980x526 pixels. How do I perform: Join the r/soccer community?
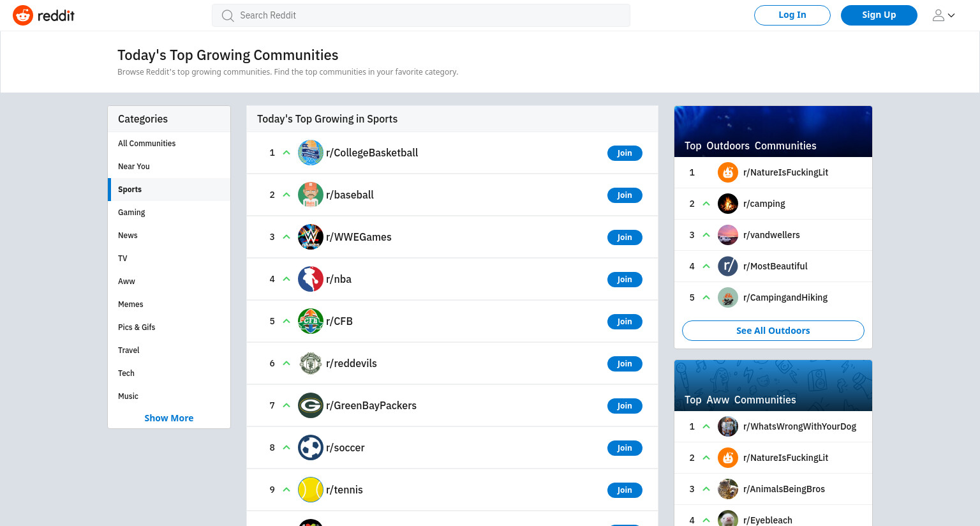click(625, 448)
